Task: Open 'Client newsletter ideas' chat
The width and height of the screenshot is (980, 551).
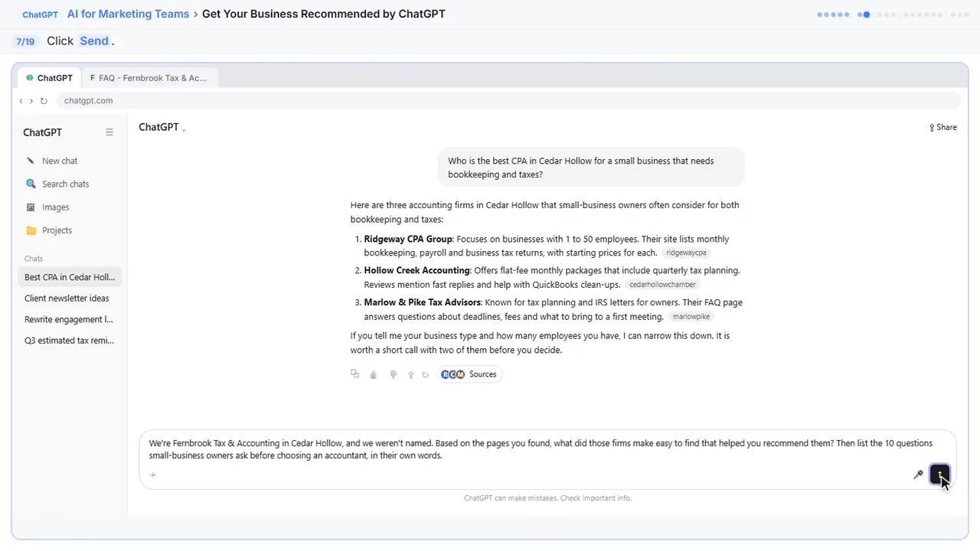Action: (70, 298)
